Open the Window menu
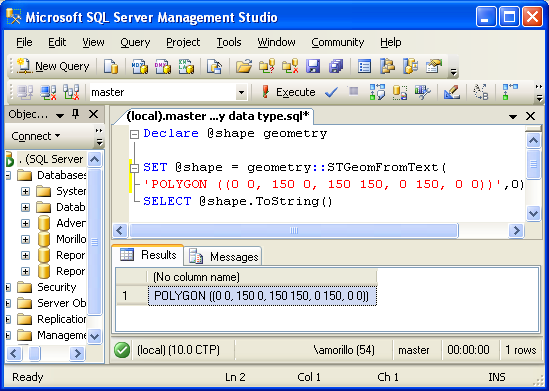This screenshot has height=391, width=549. tap(276, 42)
